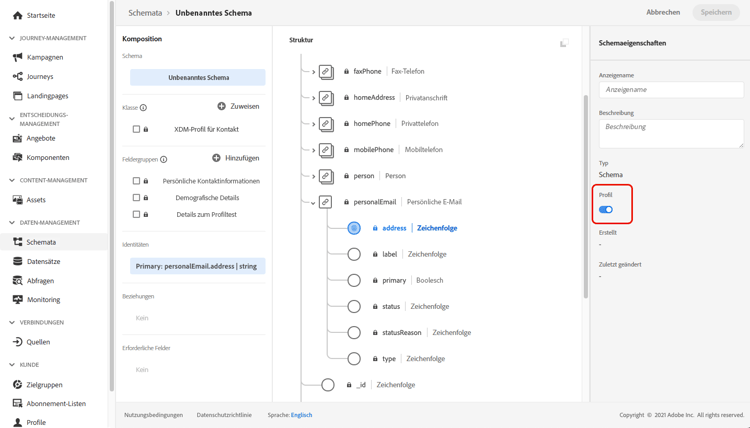The height and width of the screenshot is (428, 750).
Task: Click the Journeys sidebar icon
Action: (17, 76)
